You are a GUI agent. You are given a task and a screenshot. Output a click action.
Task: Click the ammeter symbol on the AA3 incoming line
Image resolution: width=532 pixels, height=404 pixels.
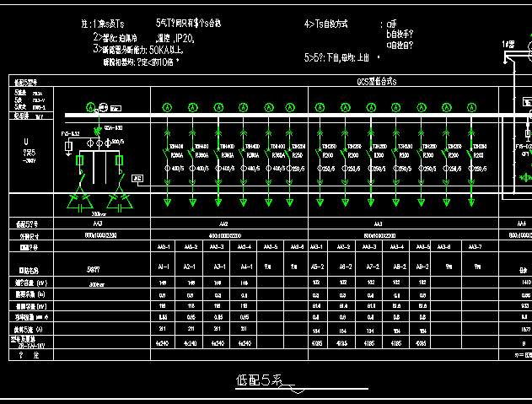click(90, 108)
